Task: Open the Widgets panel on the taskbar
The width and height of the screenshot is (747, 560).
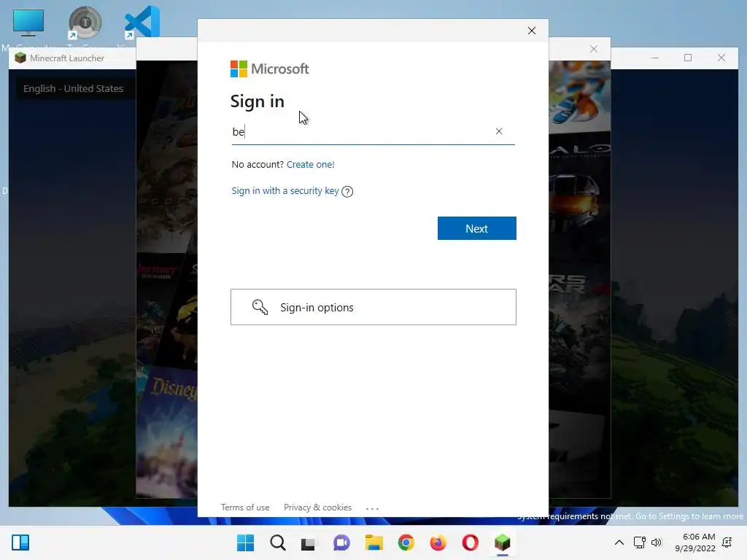Action: coord(20,542)
